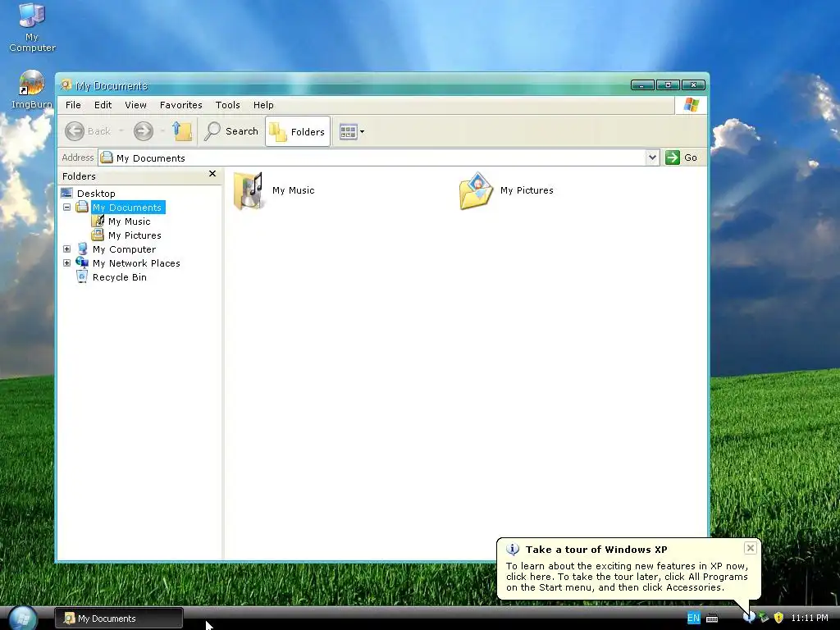Toggle the Folders pane button

point(297,131)
